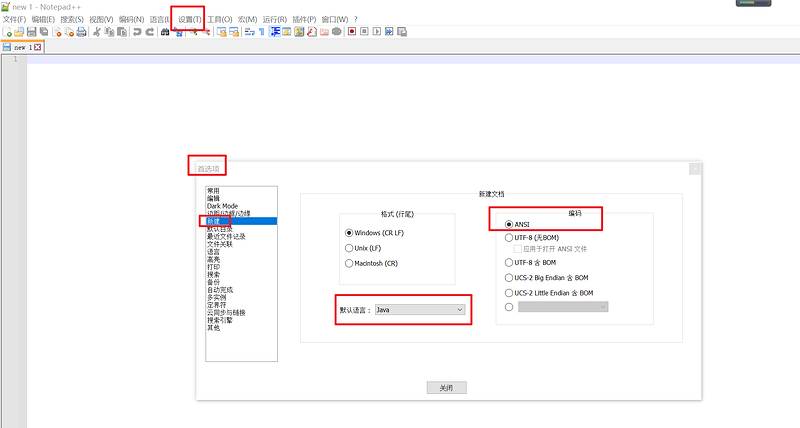The image size is (800, 428).
Task: Open the Document map icon
Action: click(299, 32)
